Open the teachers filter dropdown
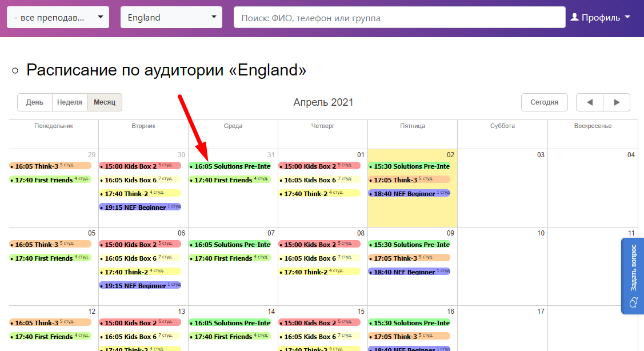The width and height of the screenshot is (644, 351). point(58,17)
